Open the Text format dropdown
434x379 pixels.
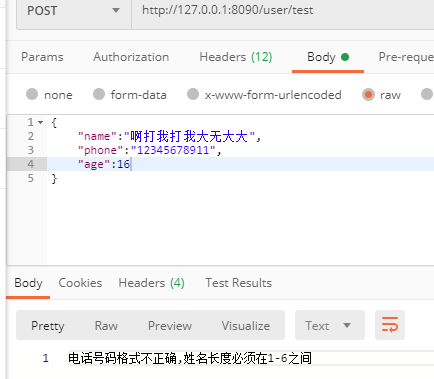click(x=330, y=325)
